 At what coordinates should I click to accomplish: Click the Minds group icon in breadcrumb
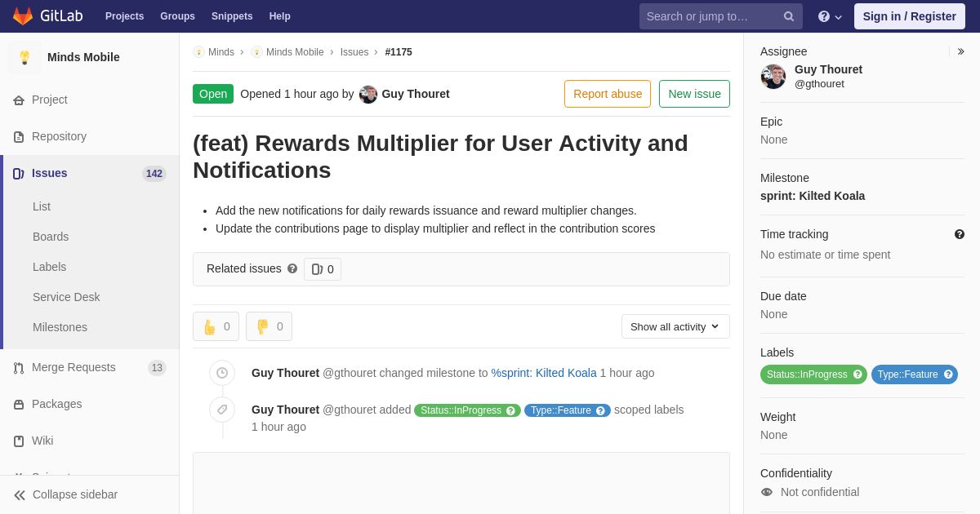[198, 52]
